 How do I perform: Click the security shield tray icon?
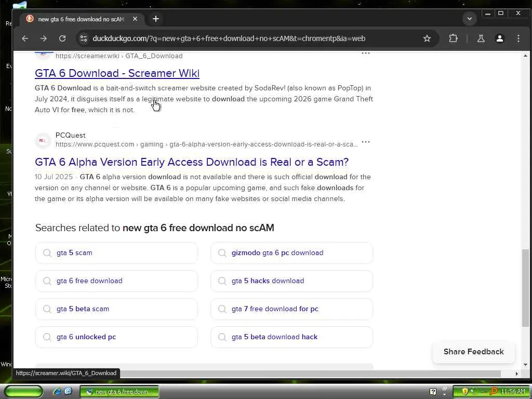tap(464, 392)
